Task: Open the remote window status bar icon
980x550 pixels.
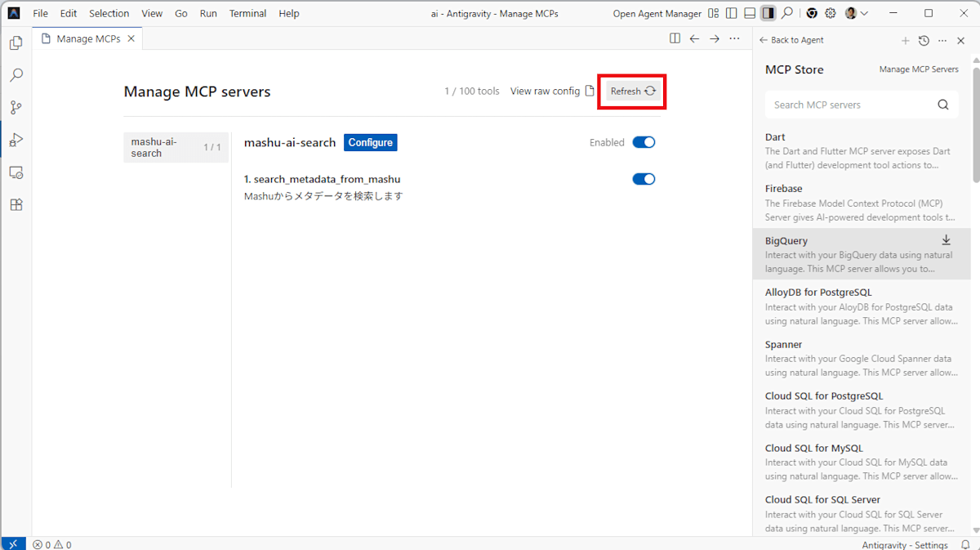Action: coord(13,544)
